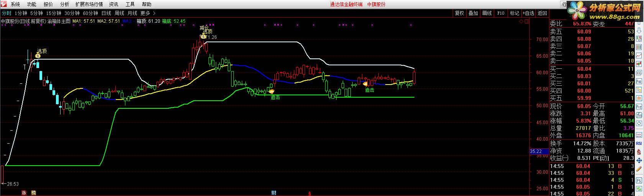Click the '行' button in title bar
The image size is (644, 196).
(564, 4)
